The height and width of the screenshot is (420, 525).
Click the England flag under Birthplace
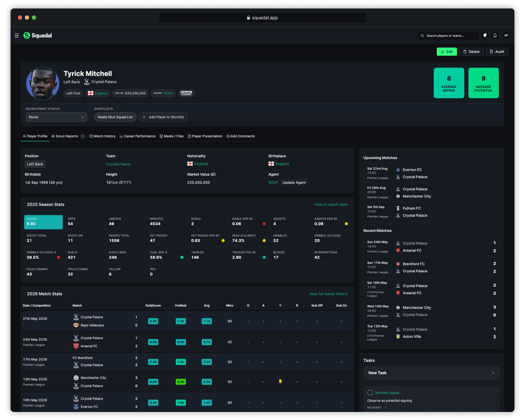click(x=271, y=164)
